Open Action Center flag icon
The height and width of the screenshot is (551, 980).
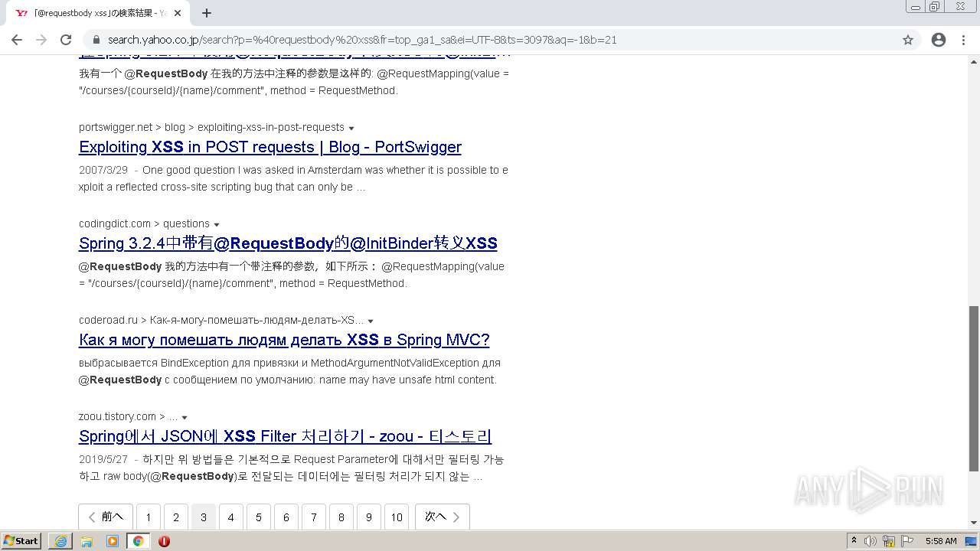[906, 541]
